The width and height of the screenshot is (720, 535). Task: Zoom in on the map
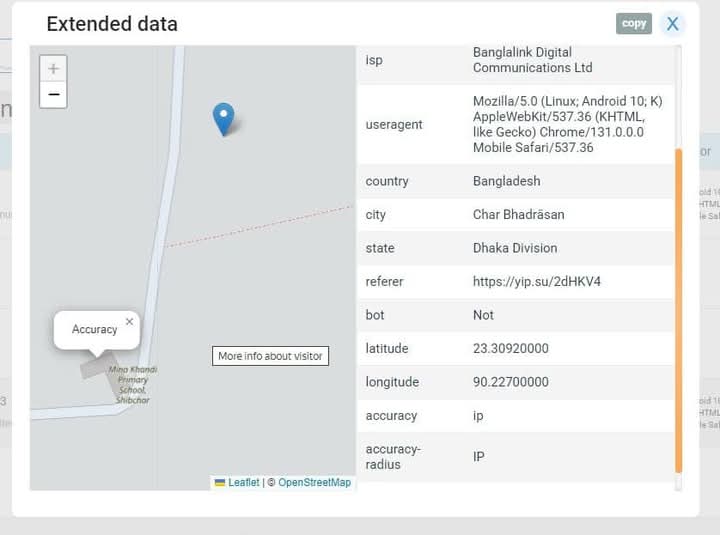coord(53,69)
